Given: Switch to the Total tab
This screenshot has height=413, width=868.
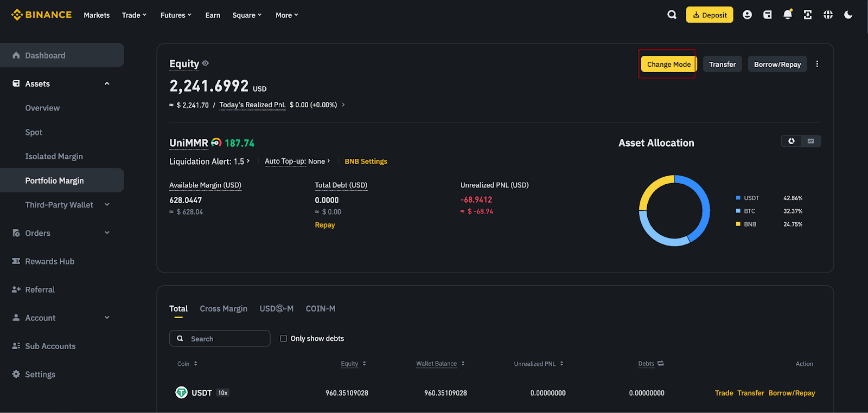Looking at the screenshot, I should 178,309.
